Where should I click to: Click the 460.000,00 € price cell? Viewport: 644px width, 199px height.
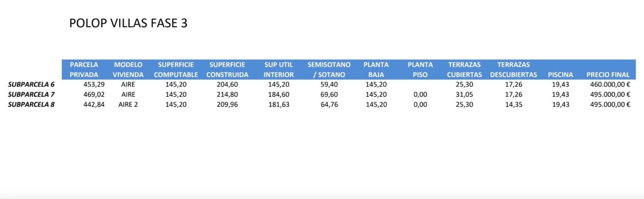(610, 84)
